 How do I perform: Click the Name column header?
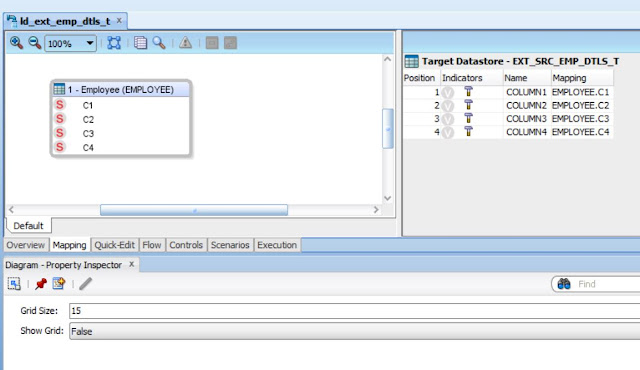(x=527, y=78)
